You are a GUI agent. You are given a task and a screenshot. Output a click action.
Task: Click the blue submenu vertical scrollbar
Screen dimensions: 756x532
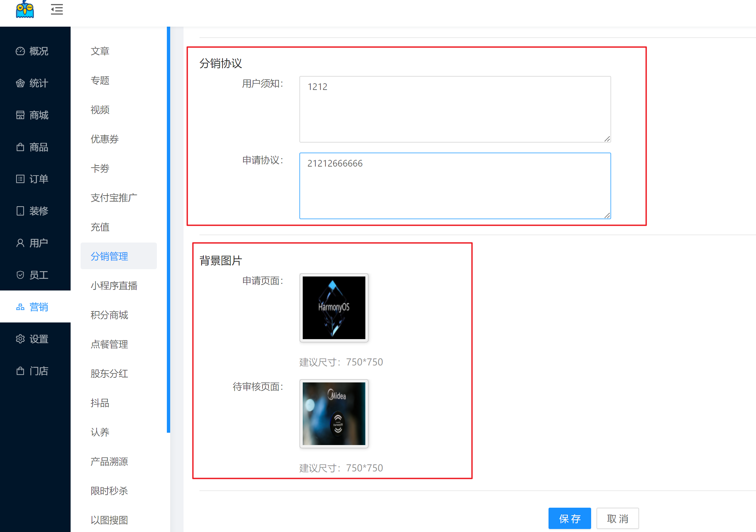169,230
